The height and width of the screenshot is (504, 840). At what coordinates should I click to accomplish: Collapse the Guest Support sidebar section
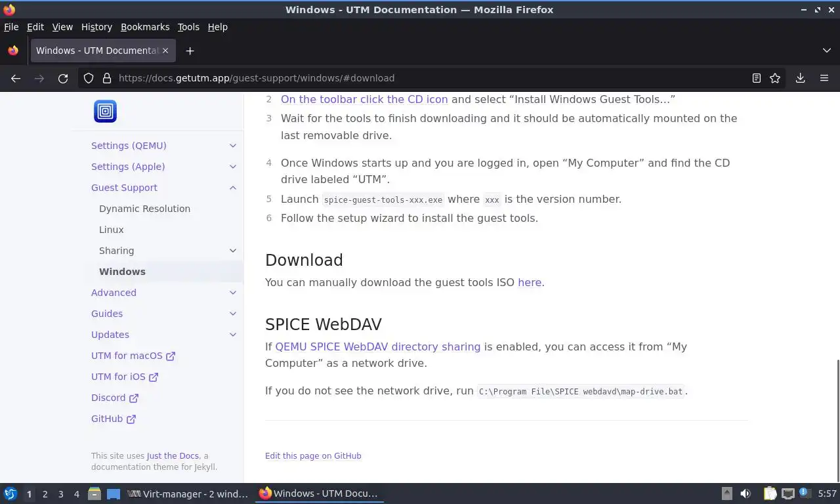click(x=232, y=188)
